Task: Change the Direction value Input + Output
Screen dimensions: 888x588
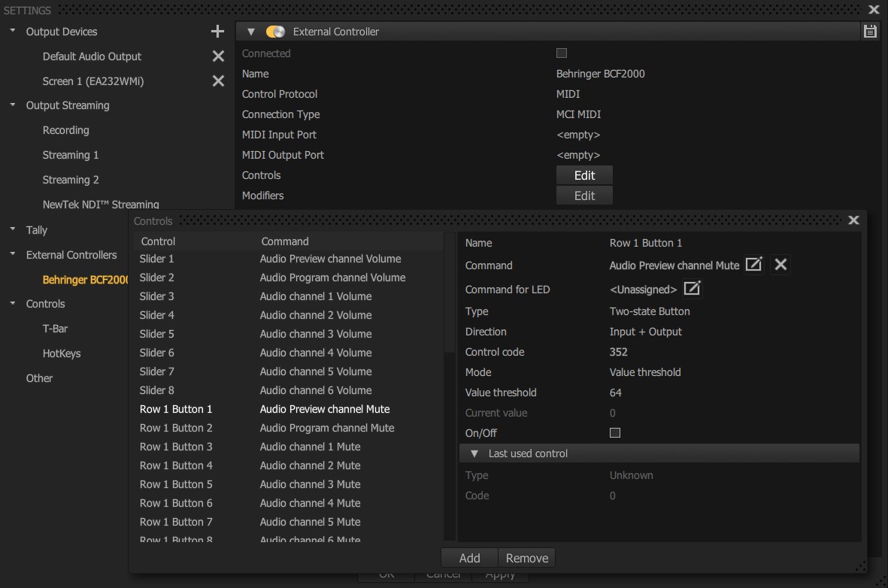Action: tap(646, 332)
